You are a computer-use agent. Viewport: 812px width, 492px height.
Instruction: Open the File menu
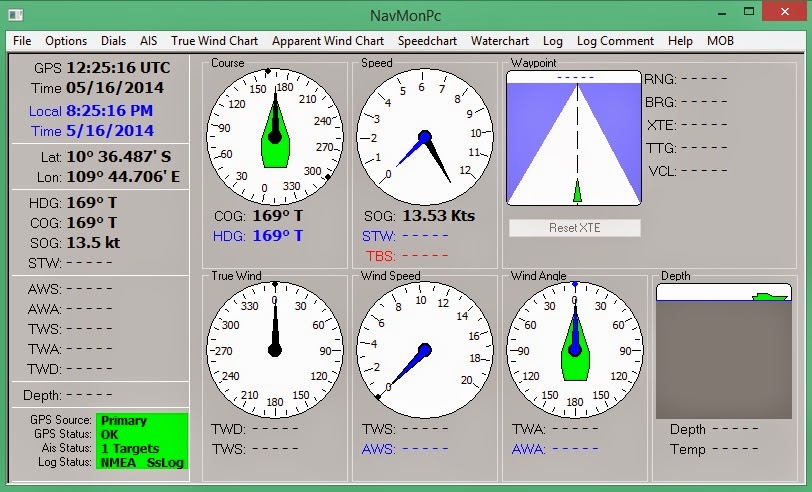pos(22,41)
